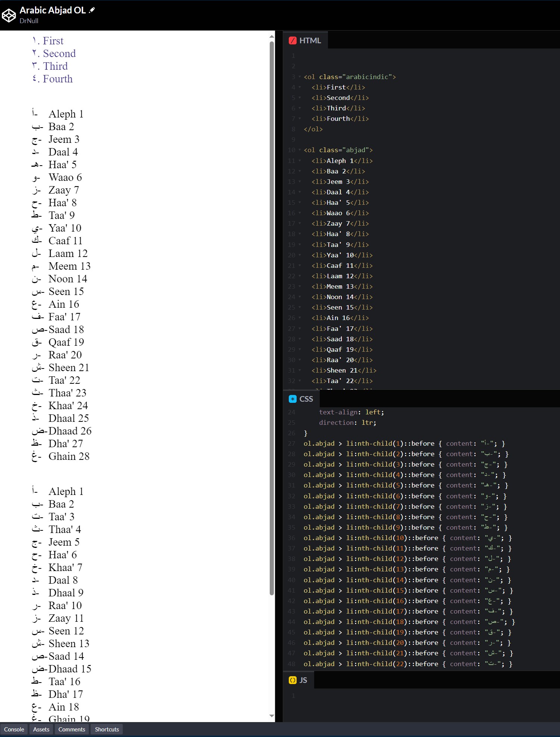Viewport: 560px width, 737px height.
Task: Collapse the ol abjad block on line 10
Action: [300, 150]
